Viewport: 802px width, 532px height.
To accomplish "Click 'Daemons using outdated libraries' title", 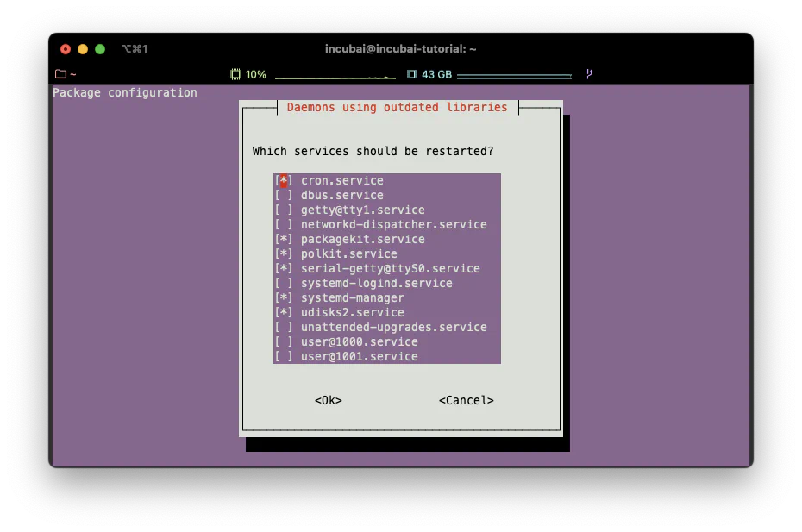I will [x=397, y=108].
